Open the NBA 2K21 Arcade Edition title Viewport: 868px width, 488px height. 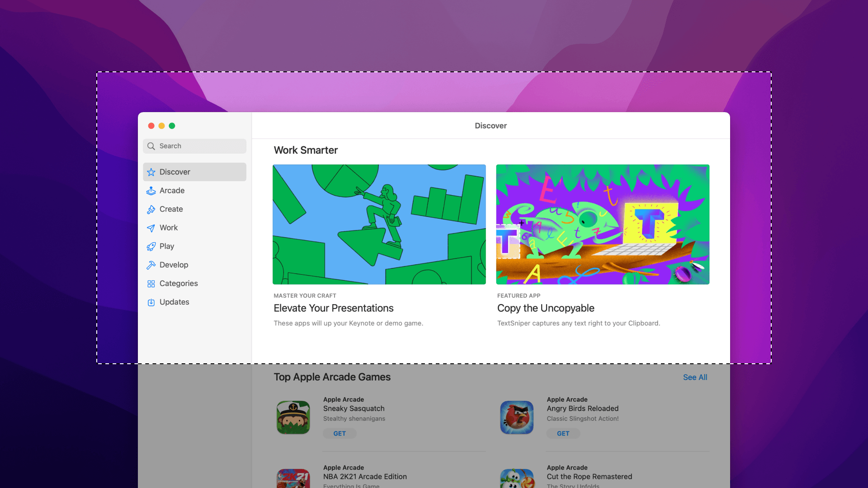pyautogui.click(x=365, y=477)
